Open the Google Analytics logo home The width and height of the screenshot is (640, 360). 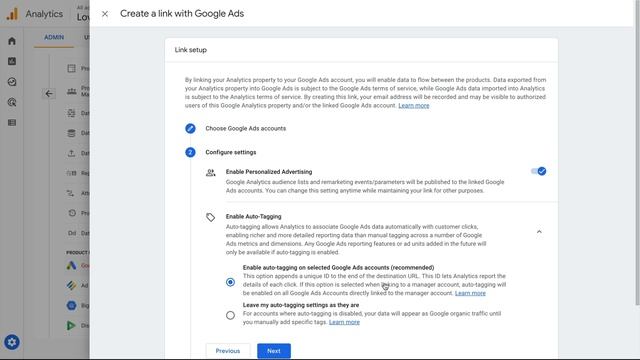click(12, 14)
